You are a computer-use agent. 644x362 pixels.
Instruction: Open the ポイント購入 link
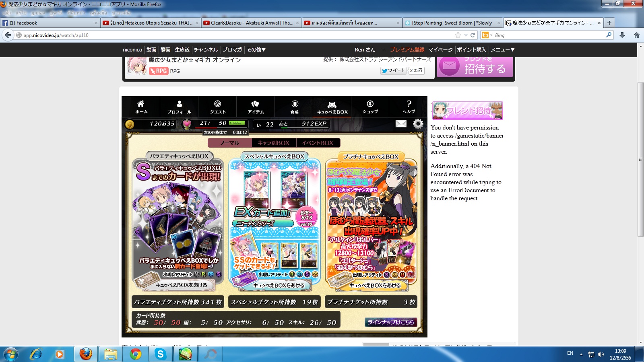pos(471,50)
